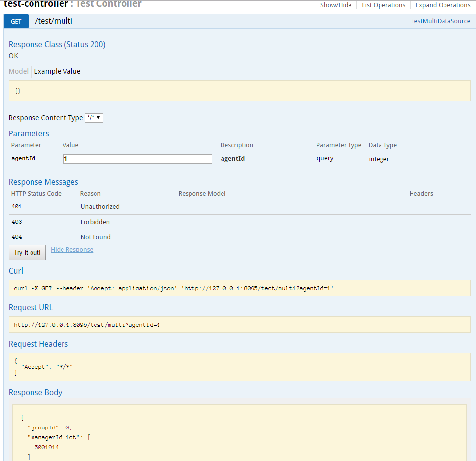
Task: Click the "groupId": 0 line in response body
Action: click(50, 428)
